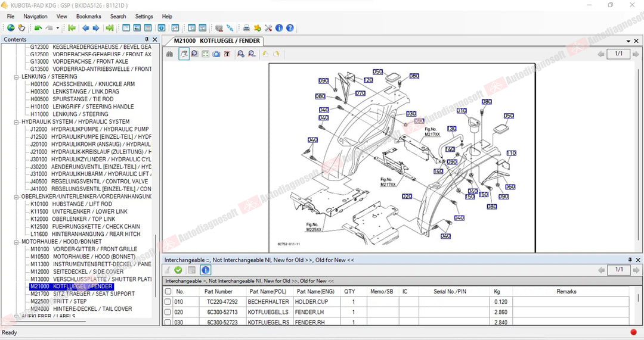Click the camera snapshot icon
644x340 pixels.
tap(216, 54)
